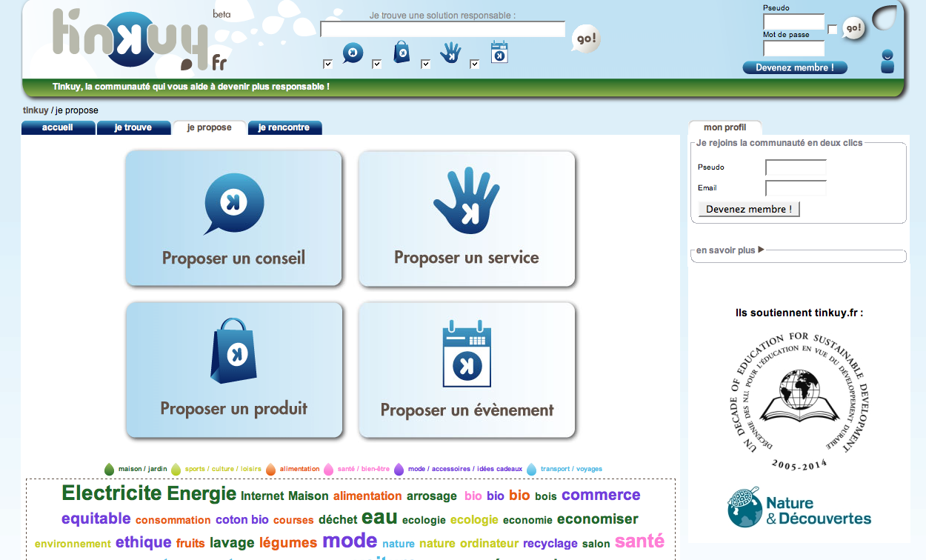Click the pink santé / bien-être drop icon
The image size is (926, 560).
[x=329, y=469]
